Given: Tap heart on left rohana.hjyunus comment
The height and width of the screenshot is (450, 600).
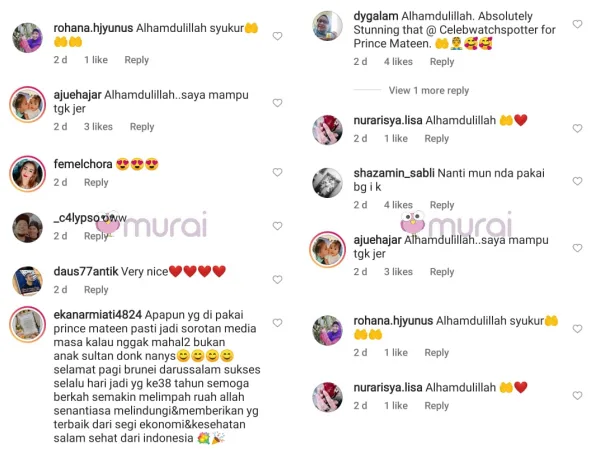Looking at the screenshot, I should [x=277, y=36].
